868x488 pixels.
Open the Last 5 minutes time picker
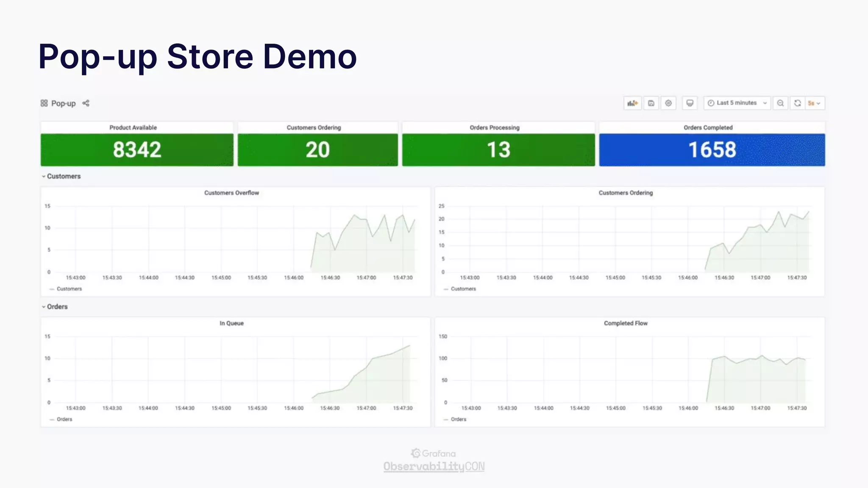(737, 103)
